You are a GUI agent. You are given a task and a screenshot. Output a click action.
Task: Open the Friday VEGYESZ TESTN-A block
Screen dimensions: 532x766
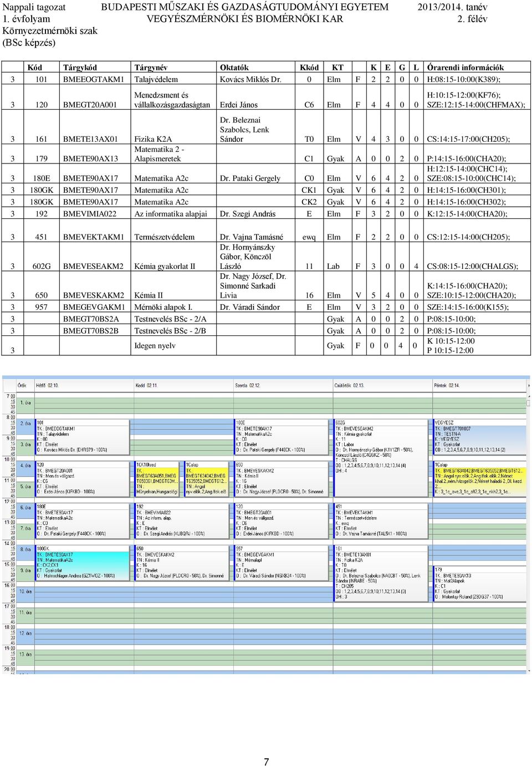click(x=480, y=437)
